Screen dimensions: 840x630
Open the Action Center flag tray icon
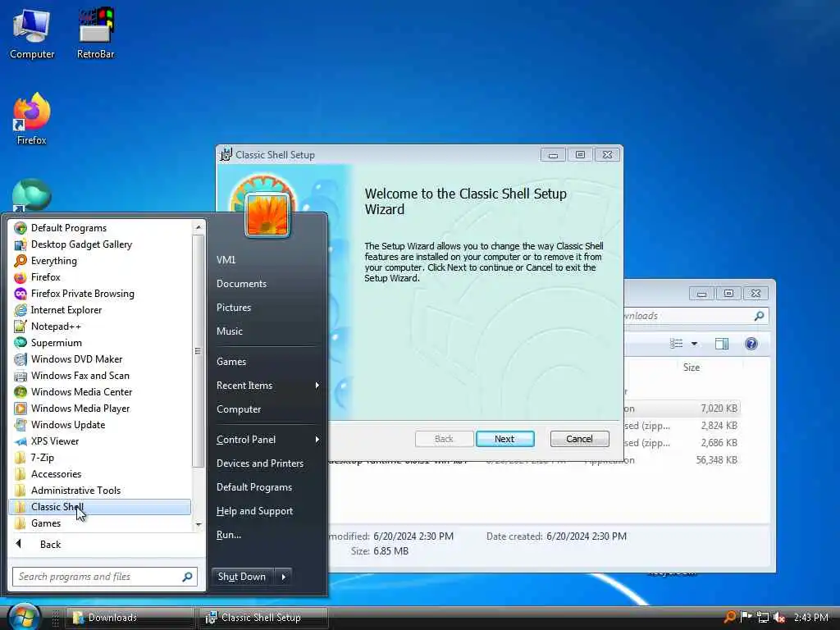click(x=746, y=617)
